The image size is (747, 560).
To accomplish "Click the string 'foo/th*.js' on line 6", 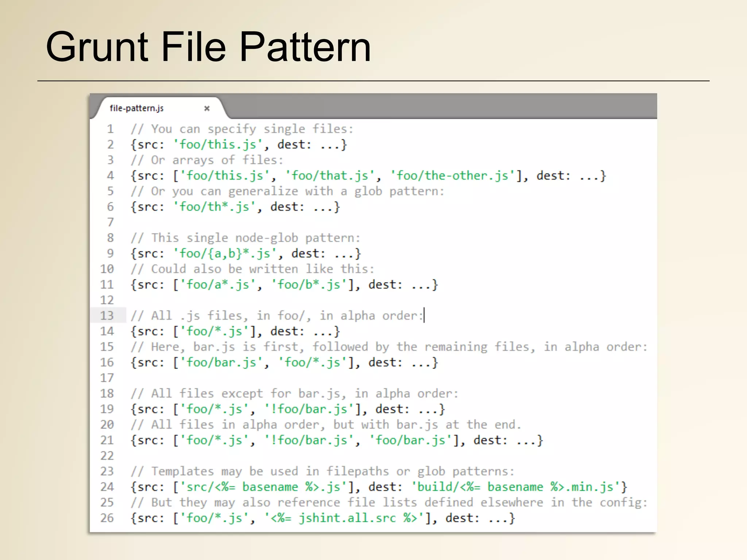I will (214, 207).
